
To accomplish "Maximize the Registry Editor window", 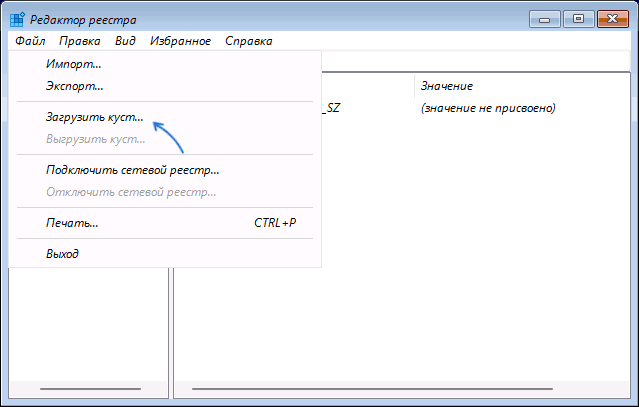I will pyautogui.click(x=577, y=18).
